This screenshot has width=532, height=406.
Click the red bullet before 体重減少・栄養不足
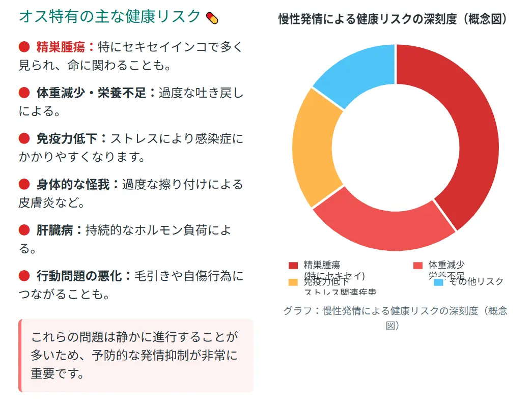24,92
